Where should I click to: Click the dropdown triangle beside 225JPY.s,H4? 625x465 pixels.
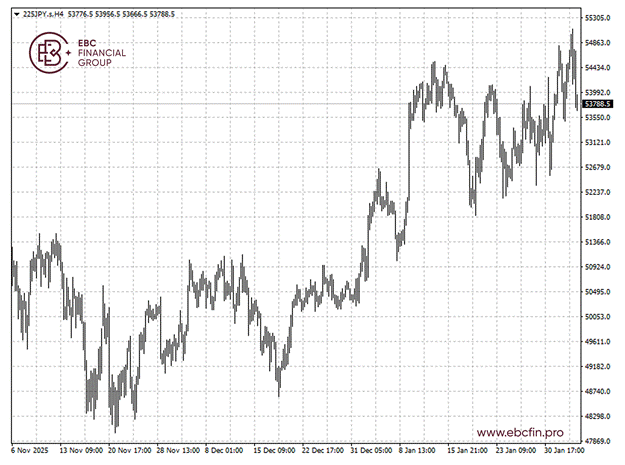tap(15, 16)
